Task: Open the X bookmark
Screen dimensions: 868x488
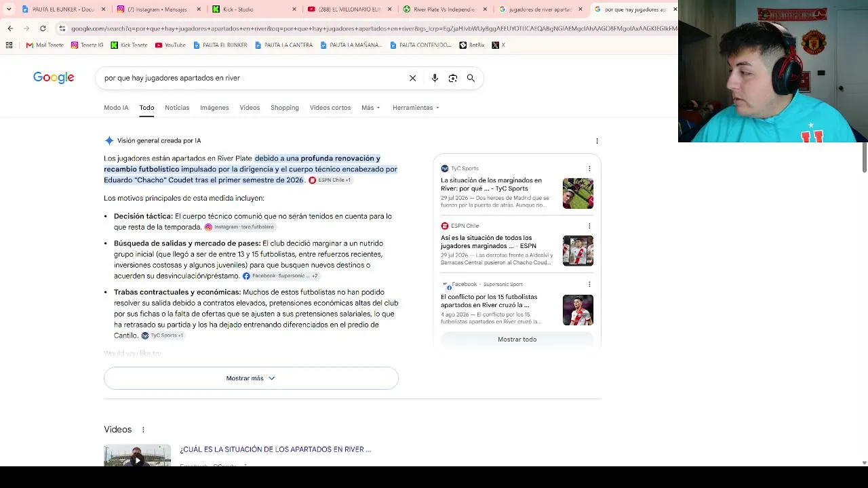Action: click(x=498, y=45)
